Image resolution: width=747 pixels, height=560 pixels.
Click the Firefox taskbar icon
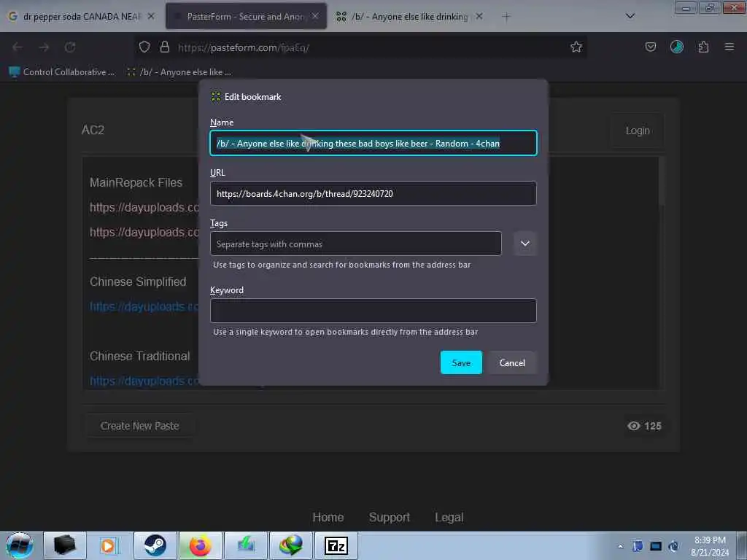[x=200, y=545]
